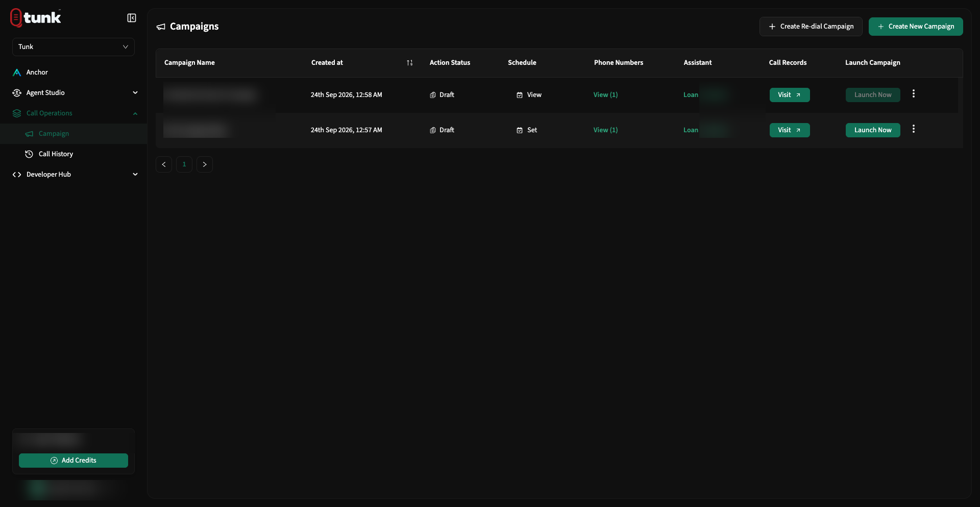Click '24th Sep 2026, 12:57 AM' cell
This screenshot has width=980, height=507.
coord(346,130)
